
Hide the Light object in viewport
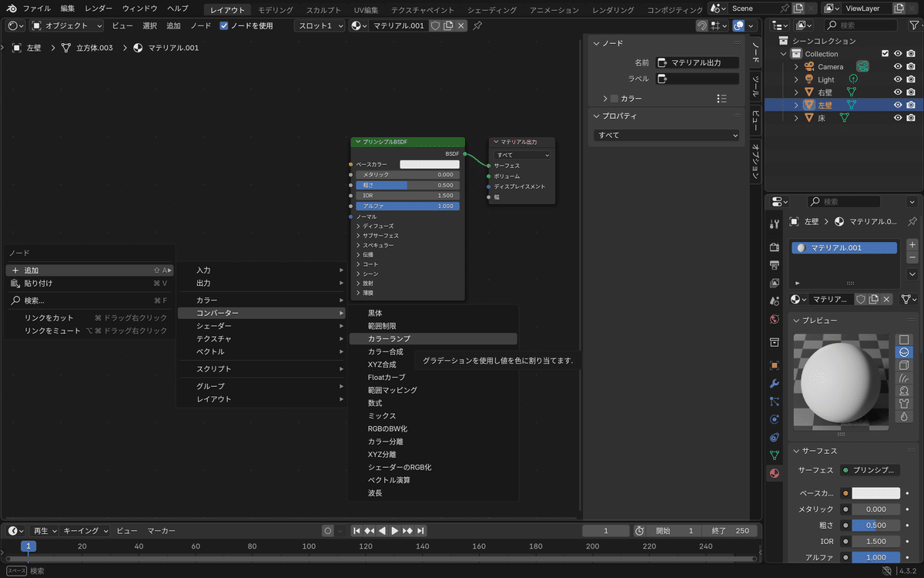[898, 79]
